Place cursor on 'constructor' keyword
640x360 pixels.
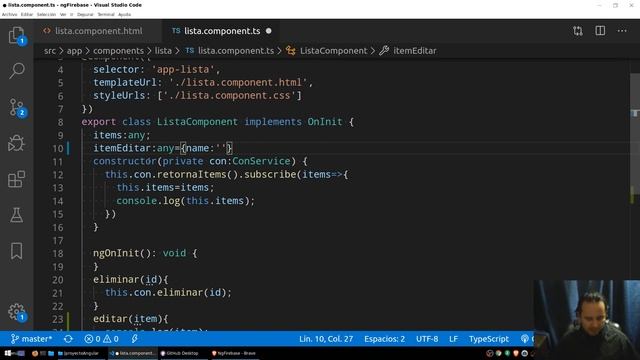click(124, 161)
